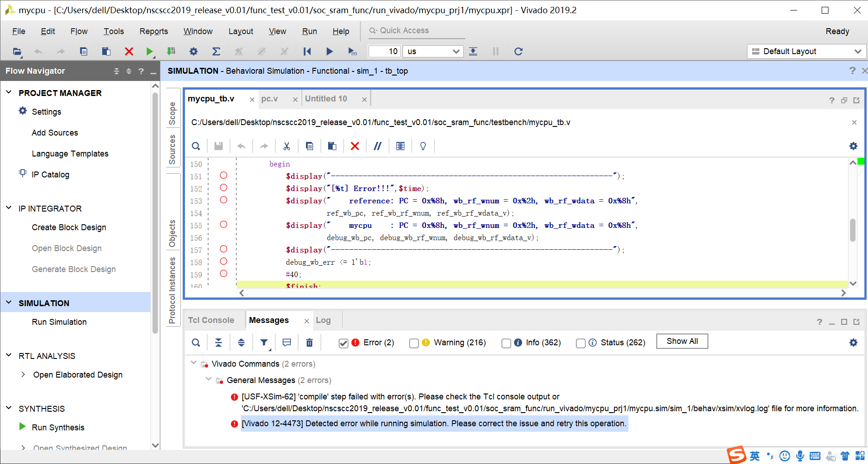Click Expand All in Messages toolbar
This screenshot has width=868, height=464.
pos(241,343)
